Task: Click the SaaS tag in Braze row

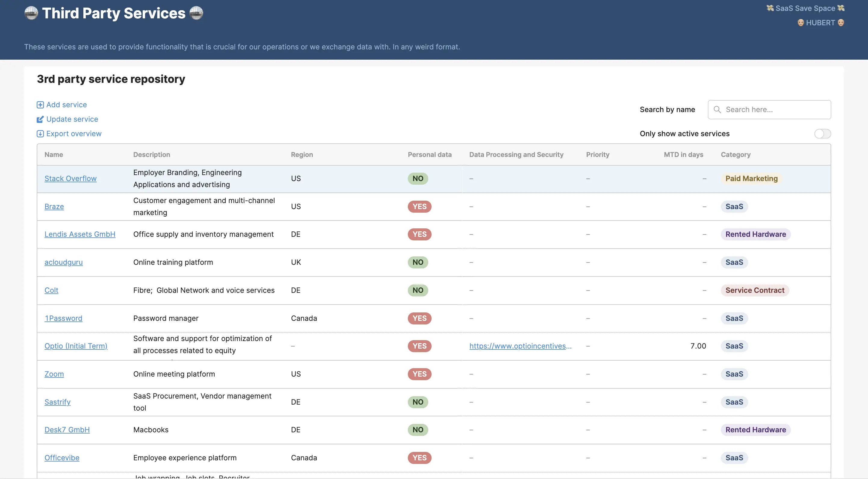Action: 734,207
